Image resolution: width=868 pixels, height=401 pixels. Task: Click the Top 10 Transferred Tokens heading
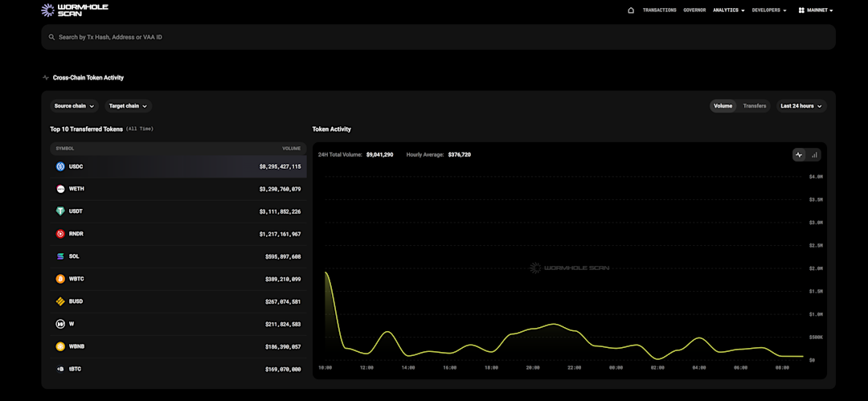coord(86,129)
